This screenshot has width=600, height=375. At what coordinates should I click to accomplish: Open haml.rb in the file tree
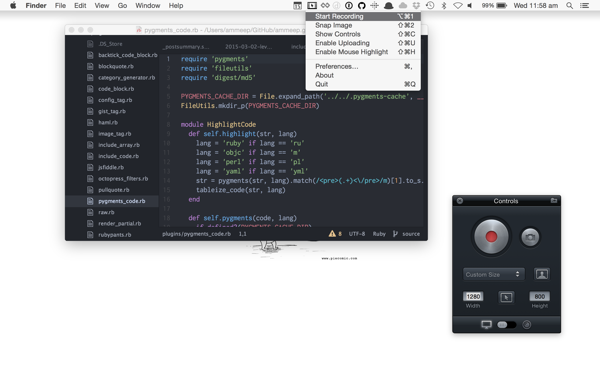click(x=108, y=122)
